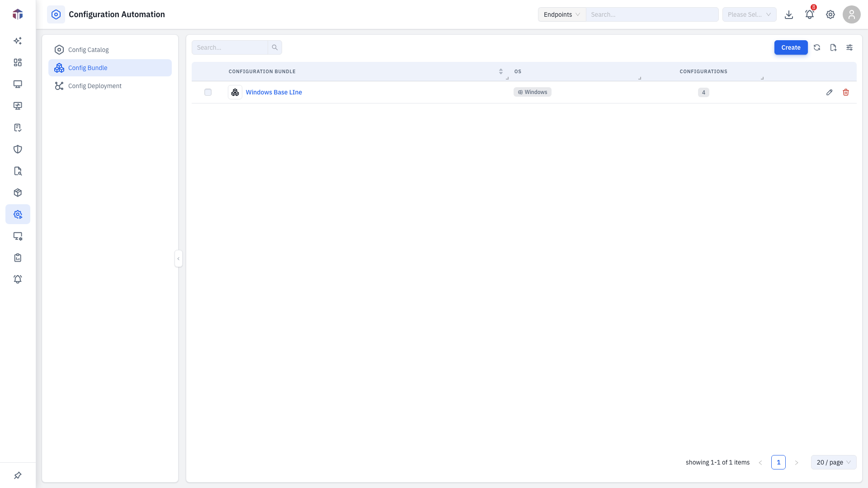Screen dimensions: 868x488
Task: Click the export file icon
Action: pos(833,47)
